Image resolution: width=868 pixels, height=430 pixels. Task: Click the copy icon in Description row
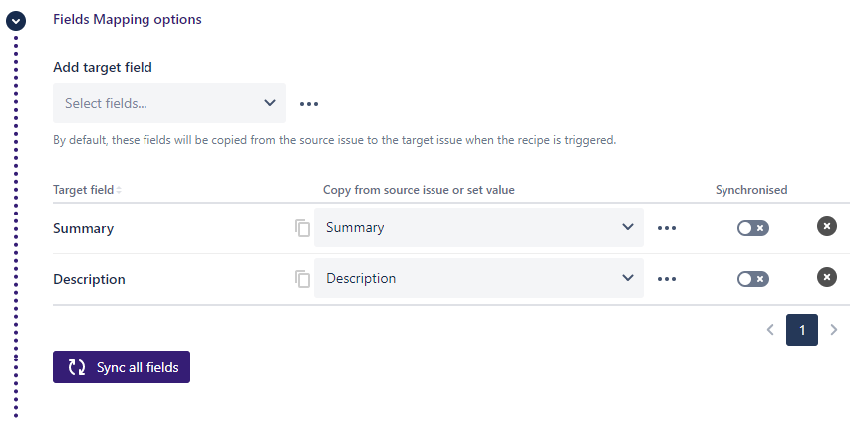(303, 279)
